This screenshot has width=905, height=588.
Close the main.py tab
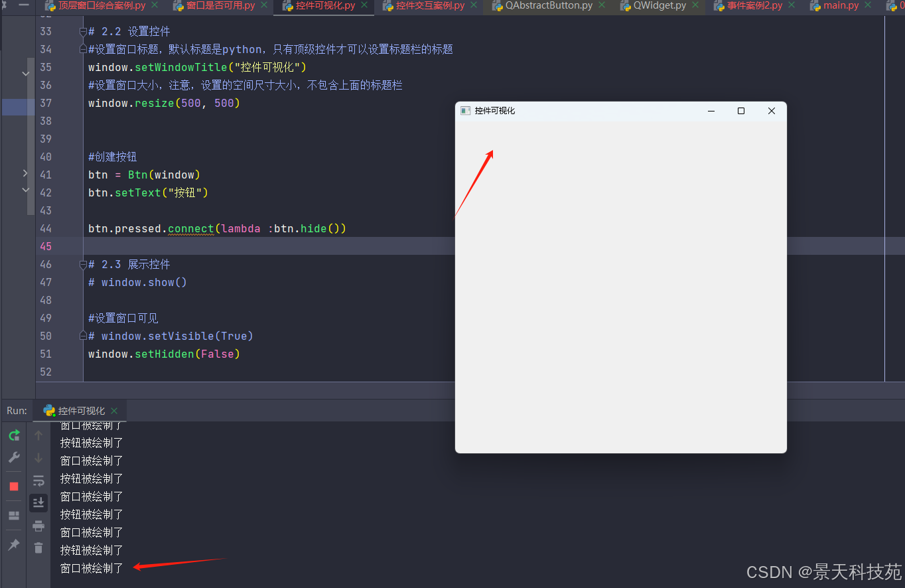coord(869,5)
